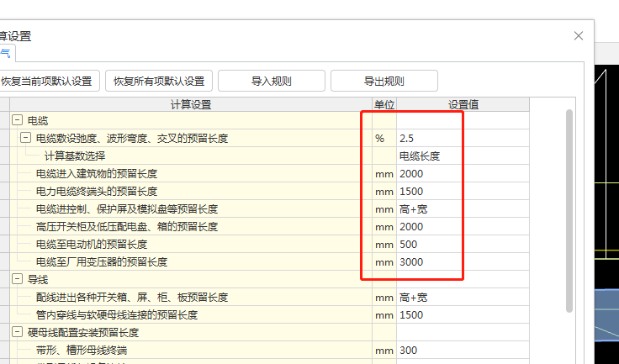Edit 2000 value for 高压开关柜 row
This screenshot has height=364, width=619.
(463, 227)
